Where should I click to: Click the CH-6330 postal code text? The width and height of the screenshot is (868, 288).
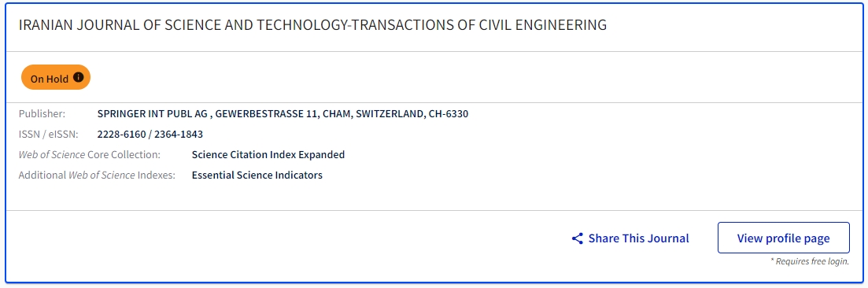pos(449,114)
